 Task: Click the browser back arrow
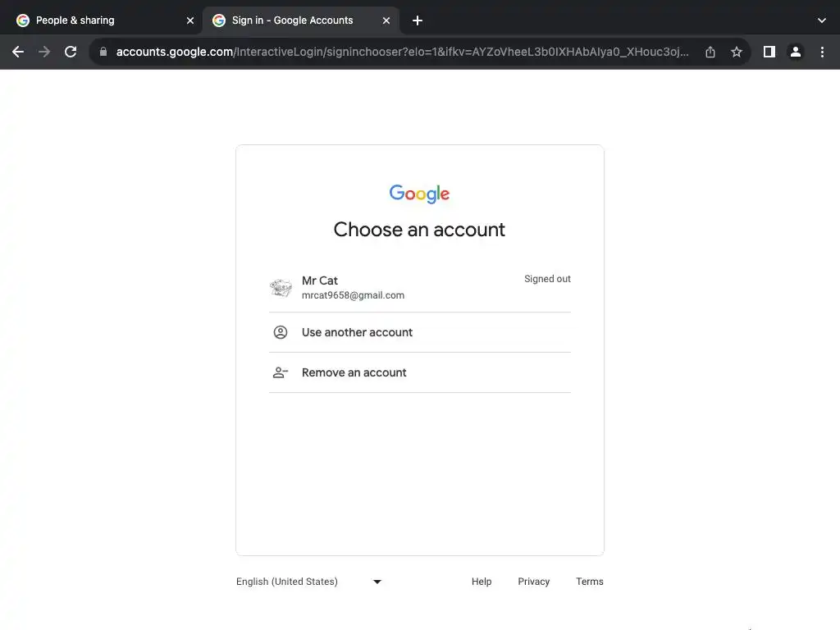point(18,52)
